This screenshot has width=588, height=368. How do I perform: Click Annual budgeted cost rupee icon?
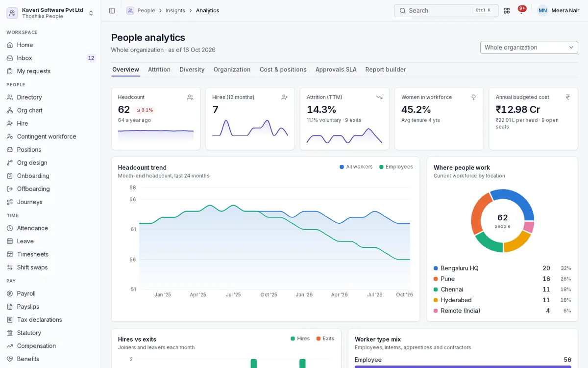pyautogui.click(x=568, y=97)
